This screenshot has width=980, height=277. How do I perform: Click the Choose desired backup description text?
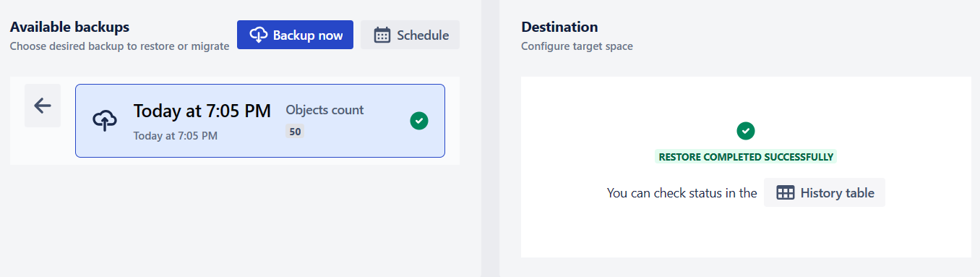tap(119, 46)
